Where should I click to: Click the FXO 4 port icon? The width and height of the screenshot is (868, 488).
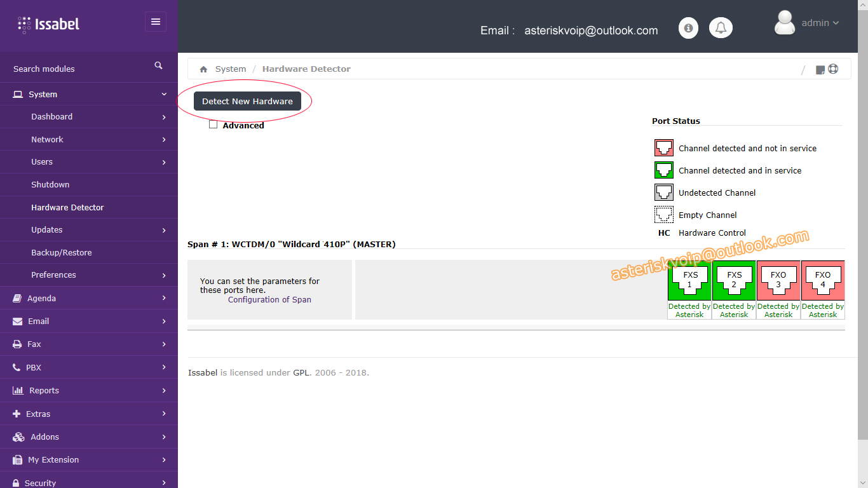(822, 280)
